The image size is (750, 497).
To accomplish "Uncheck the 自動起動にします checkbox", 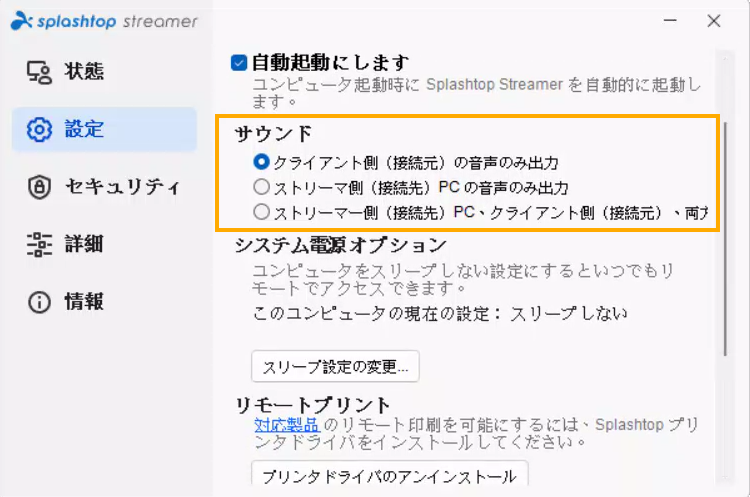I will (x=239, y=63).
